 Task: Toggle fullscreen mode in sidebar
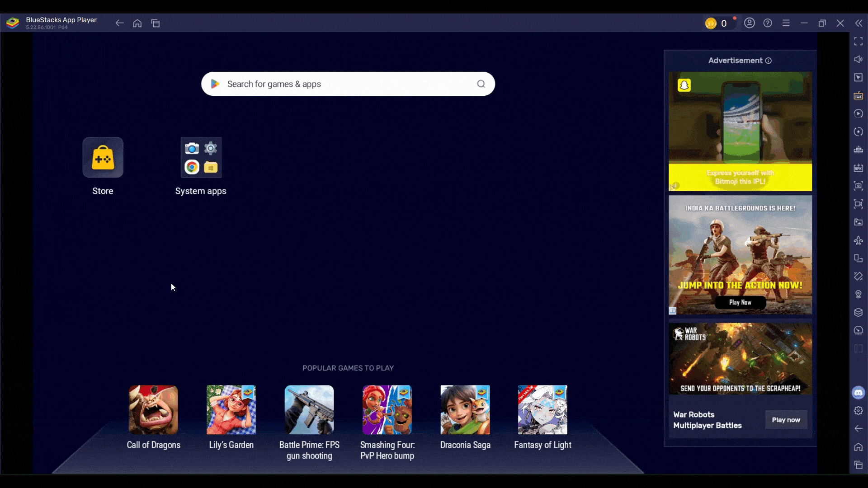pos(859,42)
